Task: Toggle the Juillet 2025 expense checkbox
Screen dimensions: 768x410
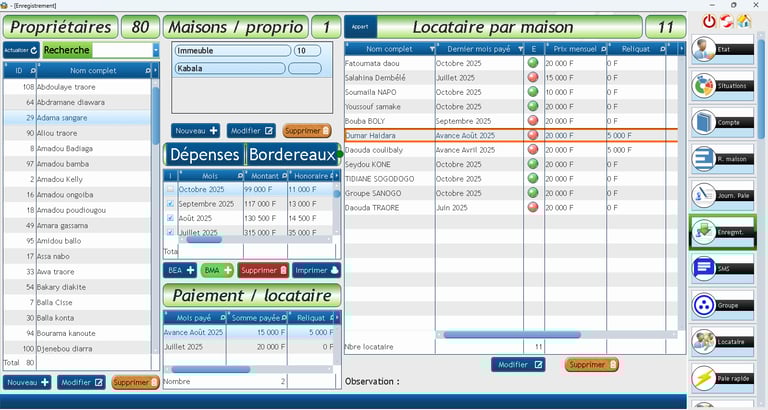Action: click(x=170, y=232)
